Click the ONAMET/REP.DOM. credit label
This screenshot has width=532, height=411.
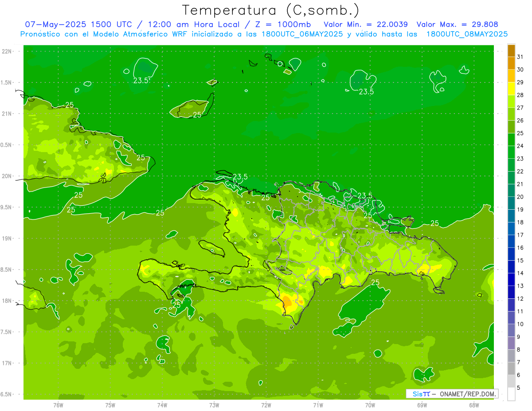(468, 394)
